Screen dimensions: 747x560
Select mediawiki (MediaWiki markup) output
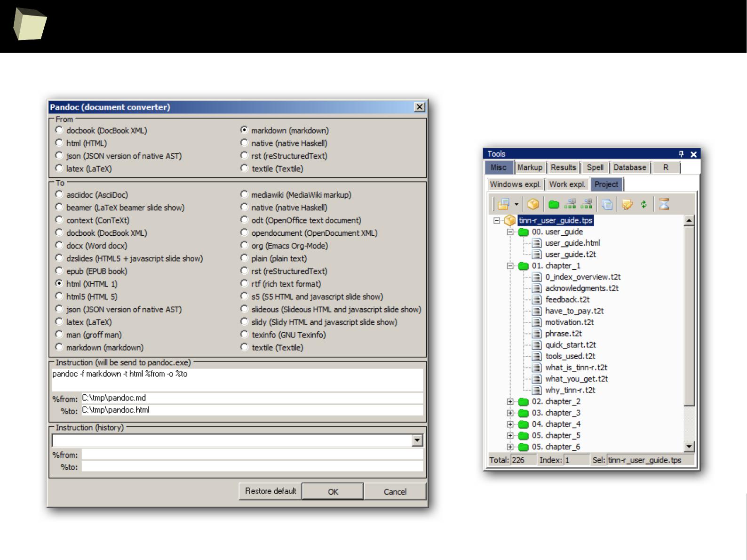point(296,195)
